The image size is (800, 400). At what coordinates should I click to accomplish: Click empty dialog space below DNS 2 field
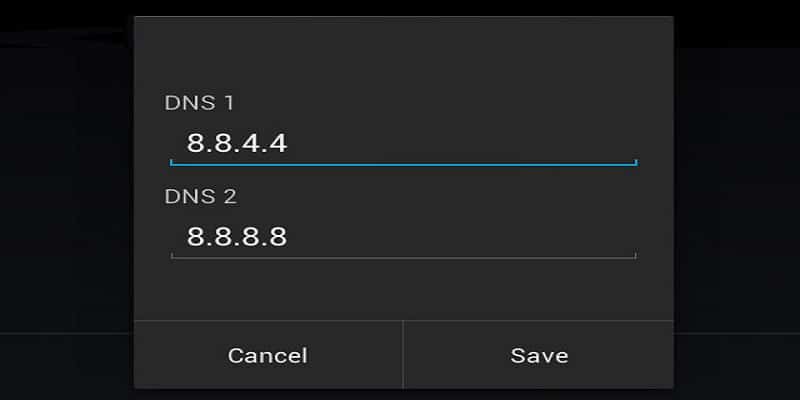coord(403,289)
